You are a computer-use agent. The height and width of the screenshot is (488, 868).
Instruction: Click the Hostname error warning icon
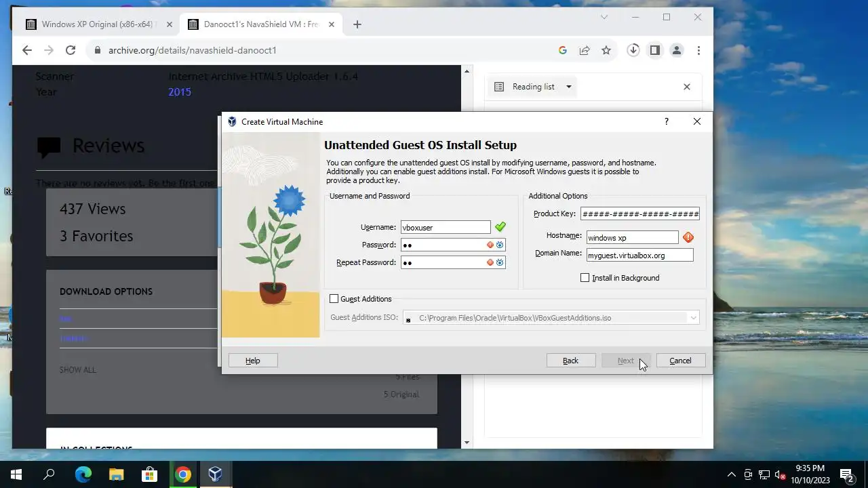click(688, 237)
